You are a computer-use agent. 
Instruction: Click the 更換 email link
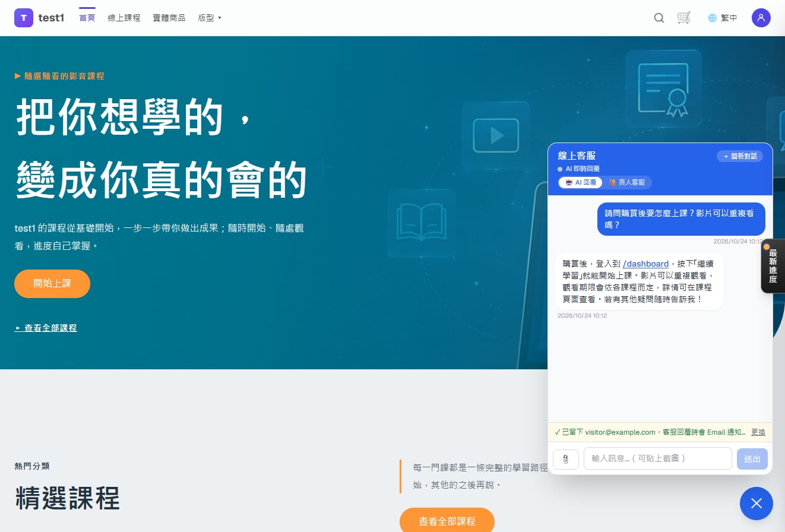point(758,432)
